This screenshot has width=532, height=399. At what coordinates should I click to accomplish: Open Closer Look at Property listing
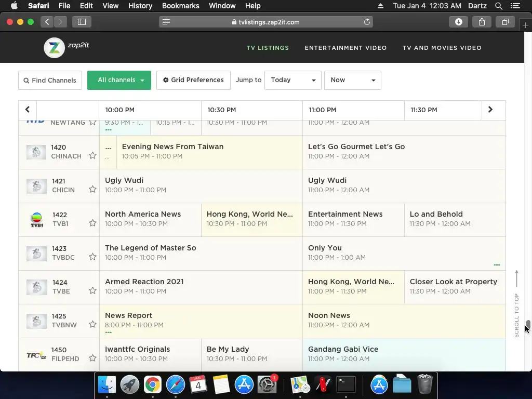click(455, 287)
